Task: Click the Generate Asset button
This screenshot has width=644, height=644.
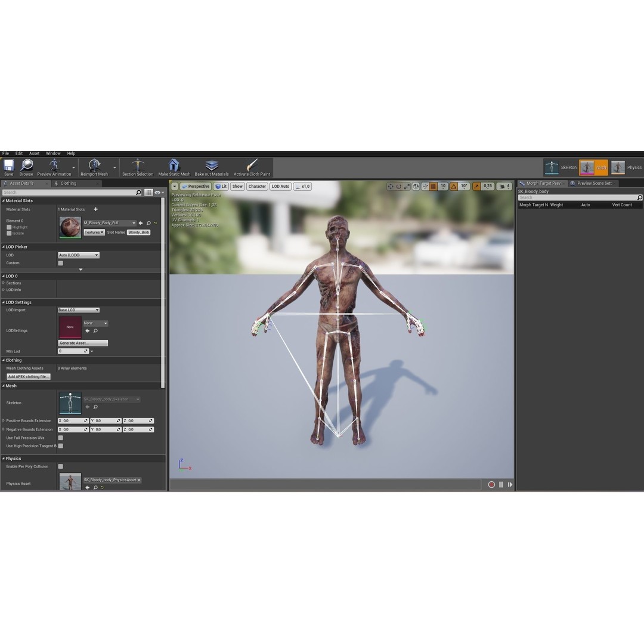Action: click(82, 342)
